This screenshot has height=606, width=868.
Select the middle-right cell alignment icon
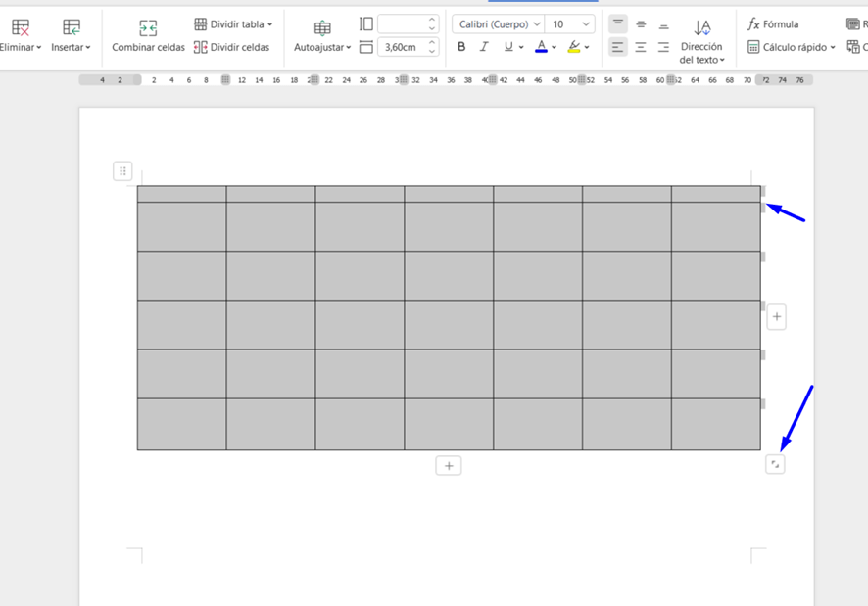pos(663,47)
